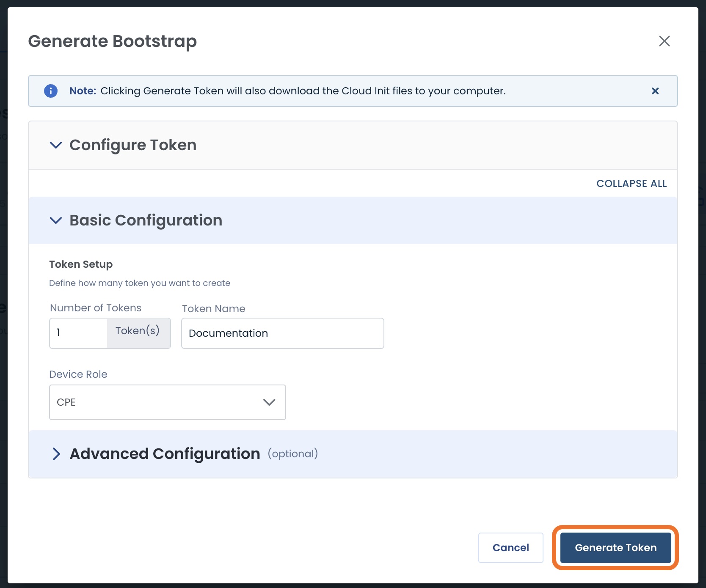The width and height of the screenshot is (706, 588).
Task: Click the Cancel button
Action: [510, 548]
